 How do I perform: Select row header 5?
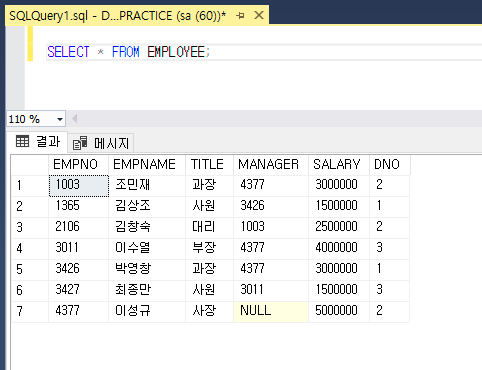(30, 270)
